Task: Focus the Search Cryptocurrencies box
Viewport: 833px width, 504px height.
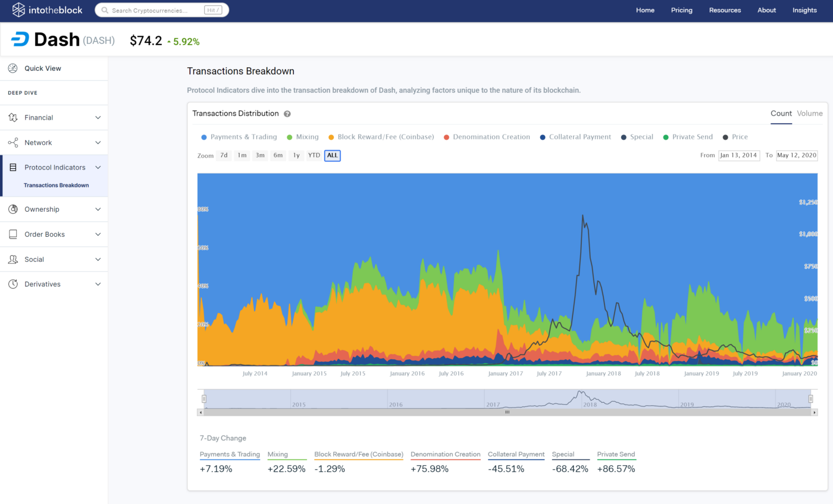Action: point(162,10)
